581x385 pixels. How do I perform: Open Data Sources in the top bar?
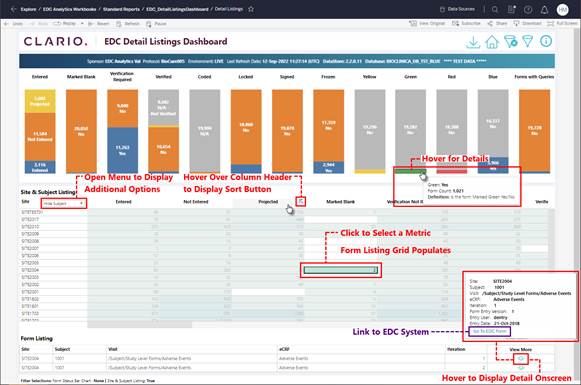coord(457,9)
